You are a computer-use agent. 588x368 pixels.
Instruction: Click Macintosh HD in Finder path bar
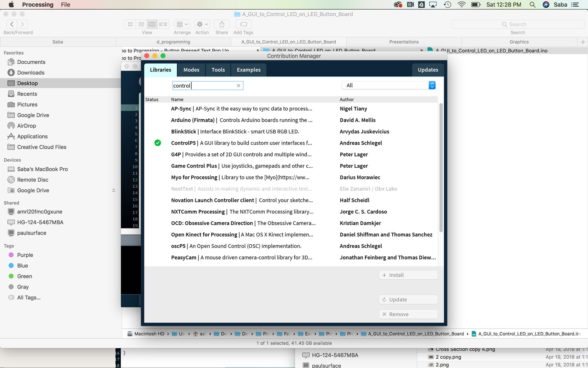coord(146,334)
